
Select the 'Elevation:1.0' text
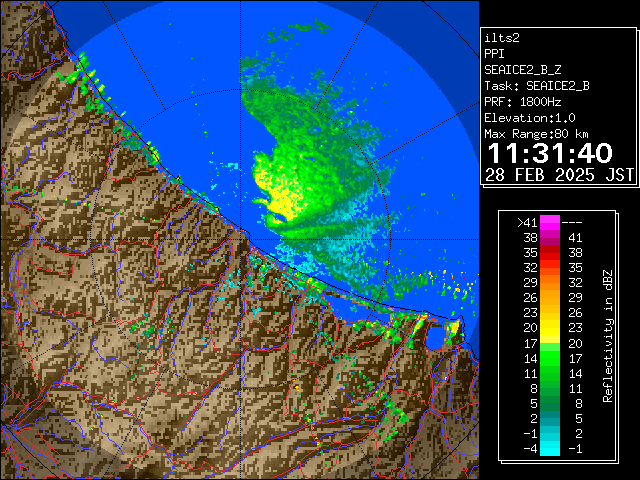click(530, 118)
